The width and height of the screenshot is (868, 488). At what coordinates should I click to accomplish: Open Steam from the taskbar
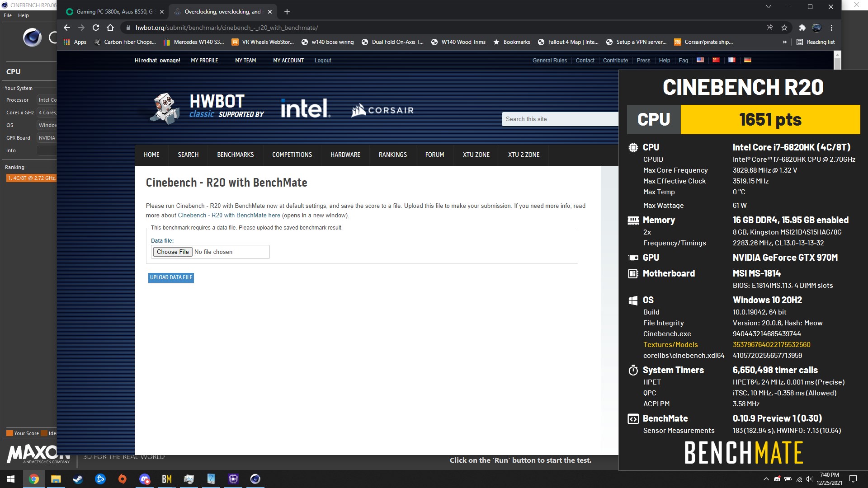pyautogui.click(x=78, y=479)
